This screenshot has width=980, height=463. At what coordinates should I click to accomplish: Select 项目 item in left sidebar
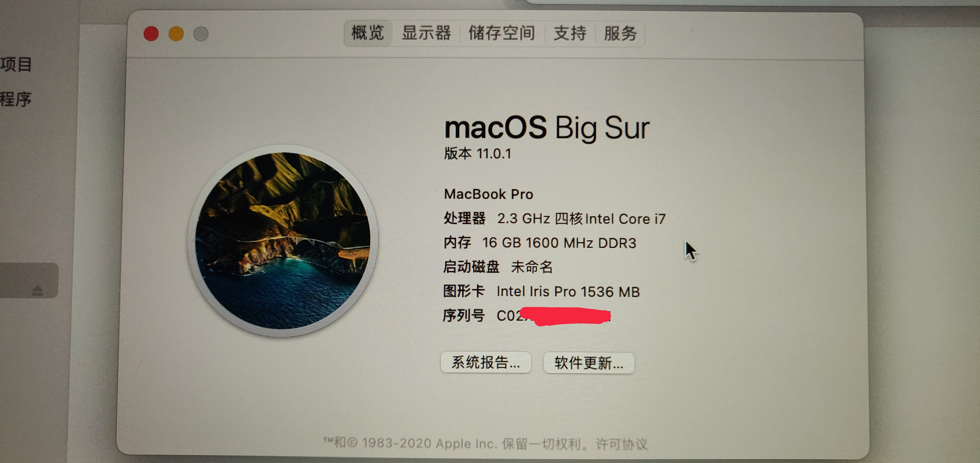pos(16,64)
